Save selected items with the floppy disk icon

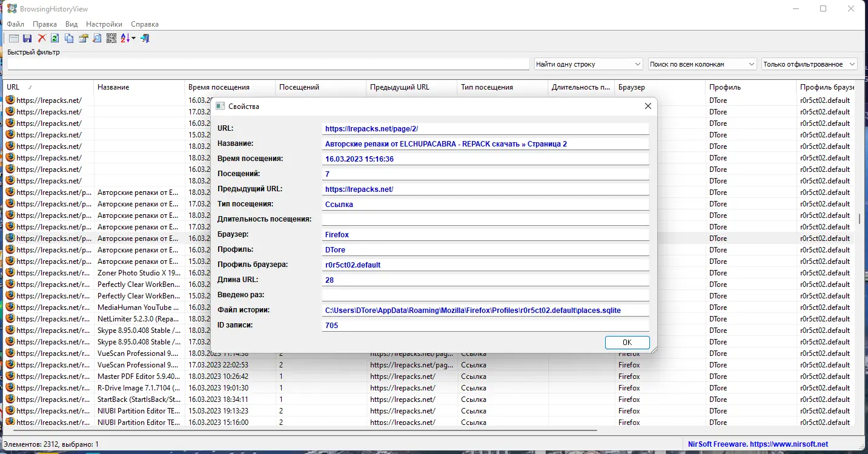(x=27, y=39)
